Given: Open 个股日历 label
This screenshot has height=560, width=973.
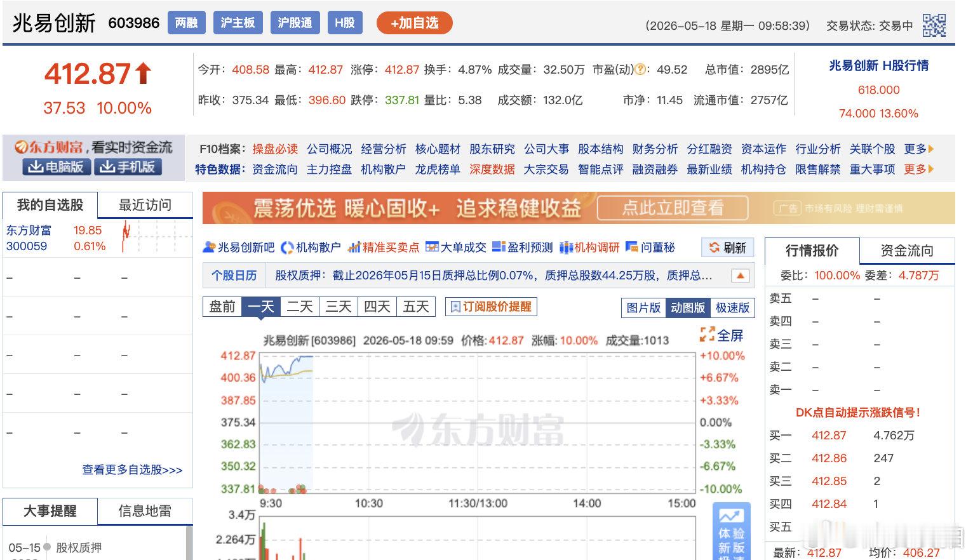Looking at the screenshot, I should click(234, 276).
